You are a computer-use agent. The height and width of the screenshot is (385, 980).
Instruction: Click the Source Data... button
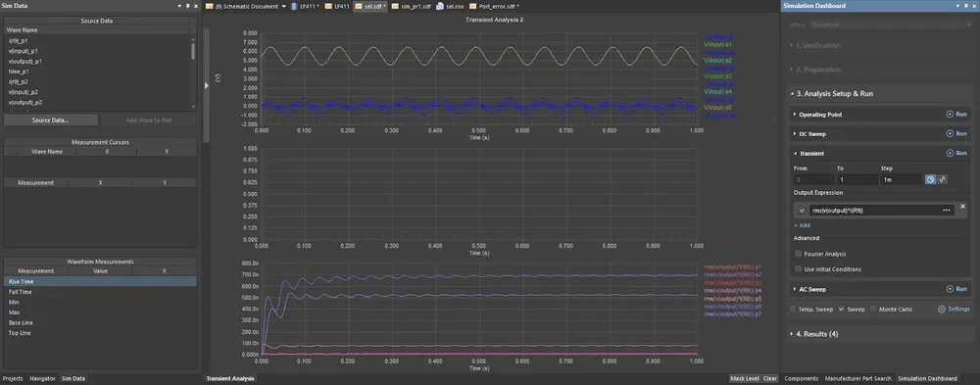click(x=51, y=120)
